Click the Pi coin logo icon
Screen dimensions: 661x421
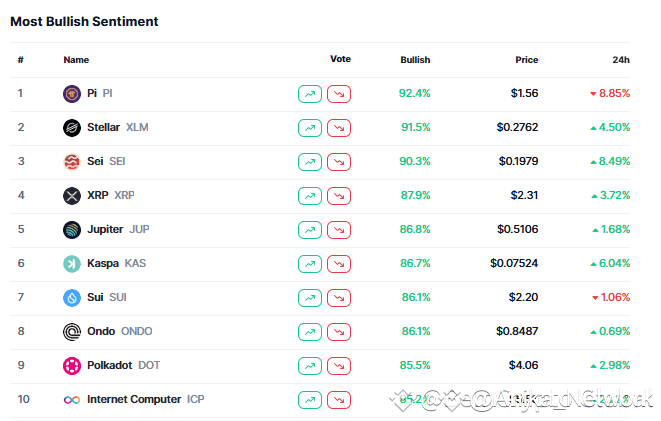[71, 94]
